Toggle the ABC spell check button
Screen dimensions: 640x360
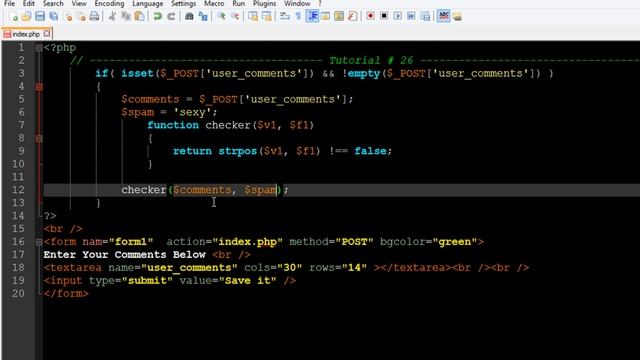(x=443, y=16)
